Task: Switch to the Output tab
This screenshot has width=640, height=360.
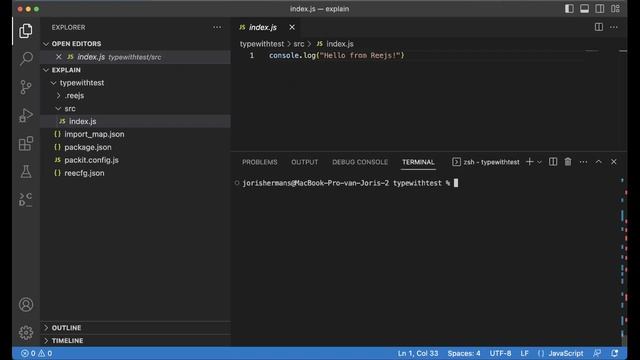Action: (x=304, y=162)
